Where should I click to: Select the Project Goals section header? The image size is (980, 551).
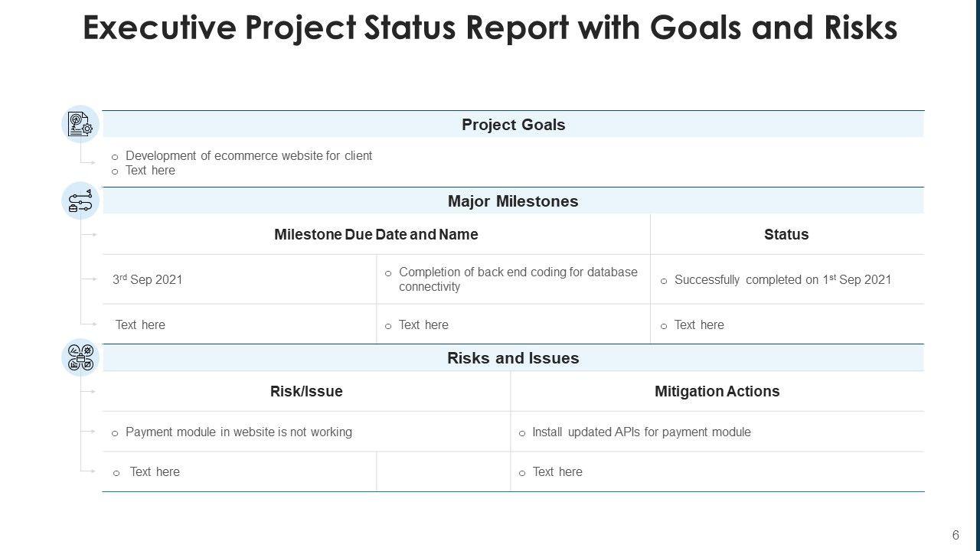513,125
